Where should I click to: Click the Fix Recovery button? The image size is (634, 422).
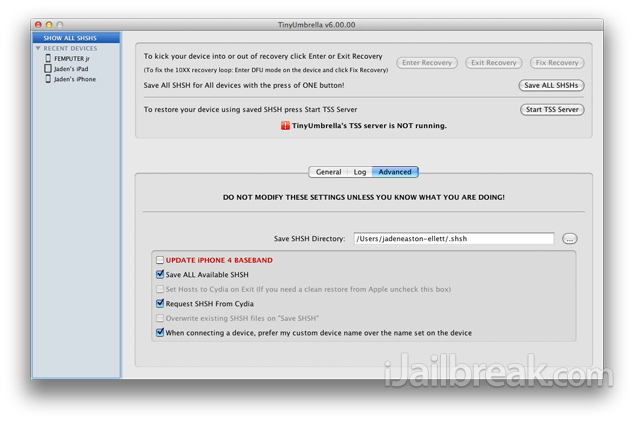pyautogui.click(x=557, y=63)
